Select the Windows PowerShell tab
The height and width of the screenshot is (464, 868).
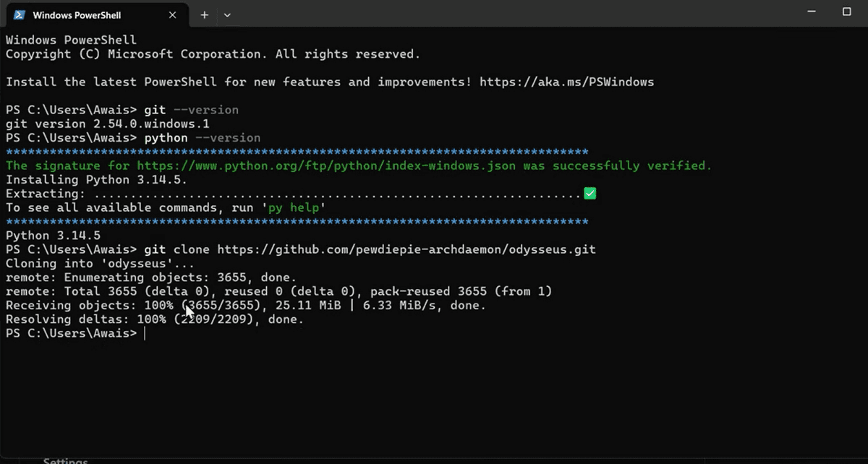click(x=97, y=15)
